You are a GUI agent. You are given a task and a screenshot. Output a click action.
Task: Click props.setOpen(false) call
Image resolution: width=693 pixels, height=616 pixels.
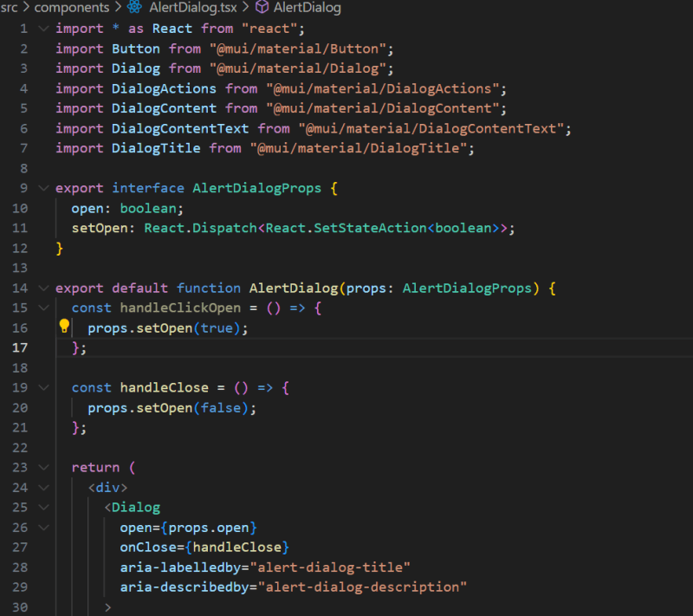(x=168, y=408)
